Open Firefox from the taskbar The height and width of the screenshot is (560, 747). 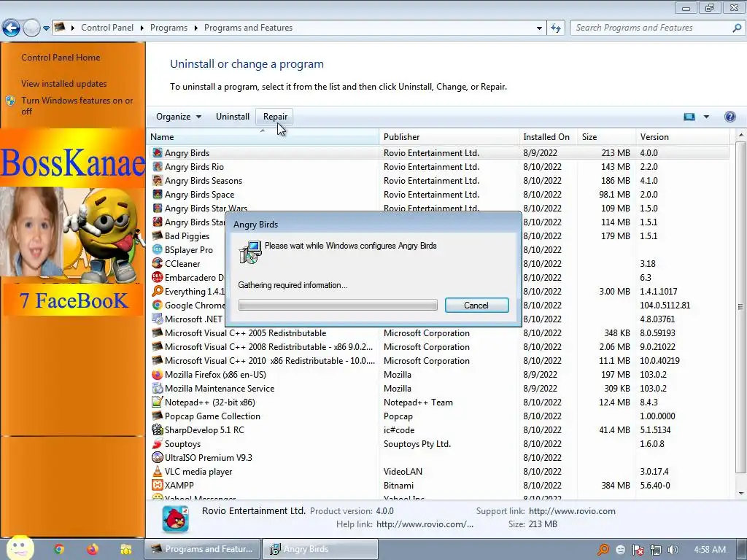93,549
